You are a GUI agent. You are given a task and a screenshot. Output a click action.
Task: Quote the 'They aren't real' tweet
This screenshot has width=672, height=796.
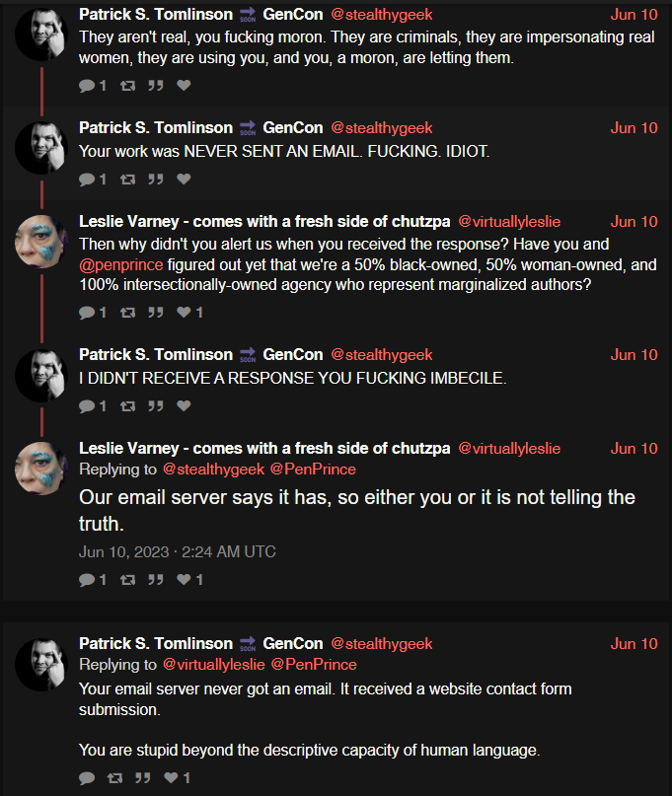click(156, 85)
